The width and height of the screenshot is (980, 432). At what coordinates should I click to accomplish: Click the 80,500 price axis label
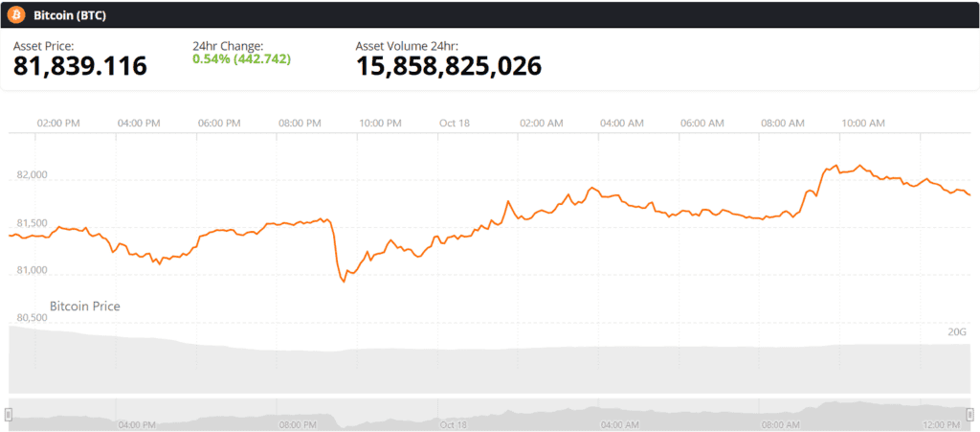[x=31, y=318]
